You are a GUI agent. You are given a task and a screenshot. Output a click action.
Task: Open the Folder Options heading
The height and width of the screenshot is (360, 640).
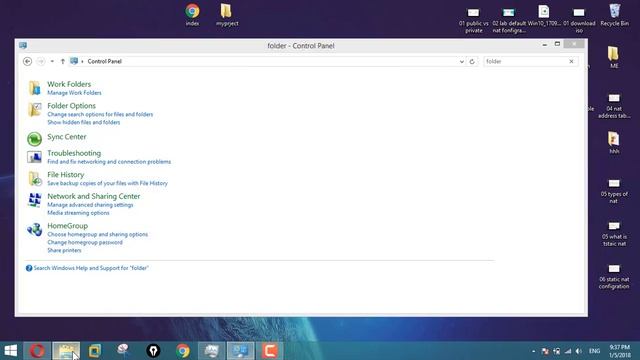point(71,106)
